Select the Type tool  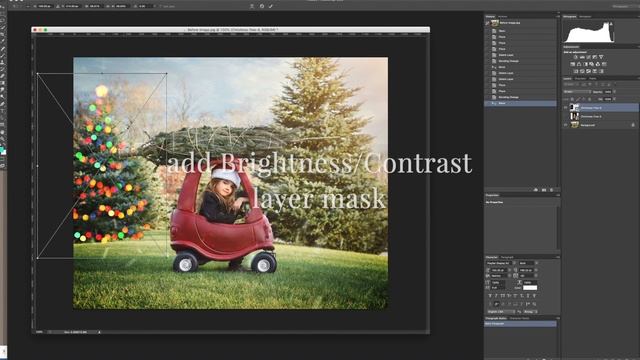pyautogui.click(x=2, y=111)
